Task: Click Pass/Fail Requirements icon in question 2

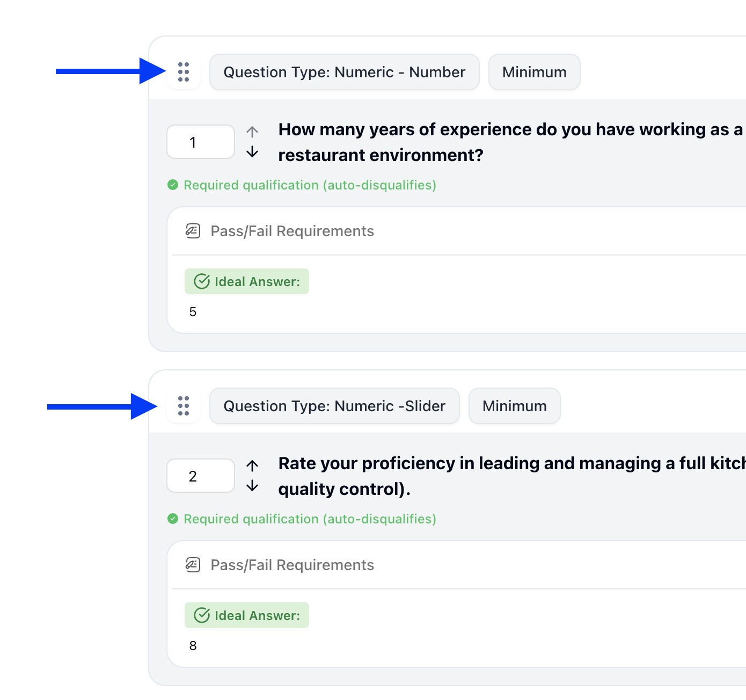Action: pos(193,565)
